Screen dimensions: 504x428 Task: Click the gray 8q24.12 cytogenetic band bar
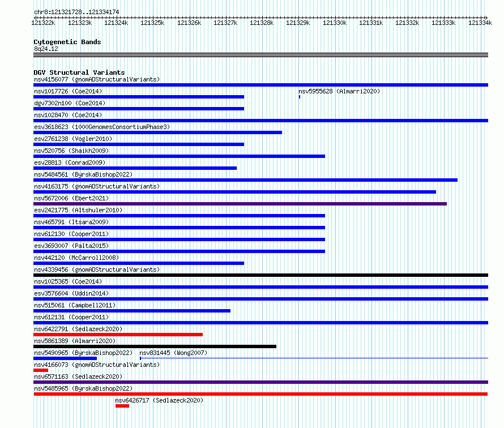[260, 55]
